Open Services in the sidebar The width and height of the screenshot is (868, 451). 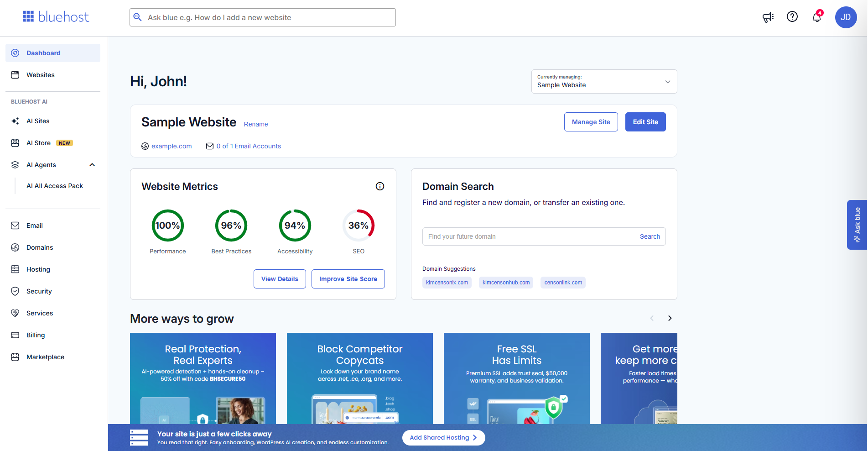(x=53, y=313)
